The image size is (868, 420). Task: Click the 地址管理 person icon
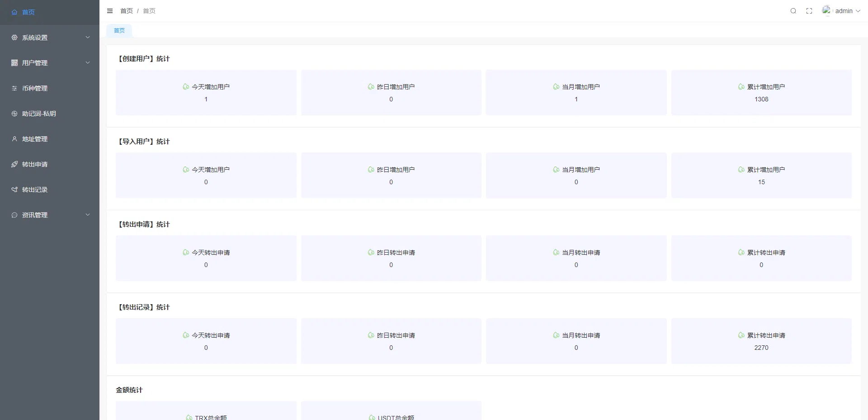click(14, 139)
